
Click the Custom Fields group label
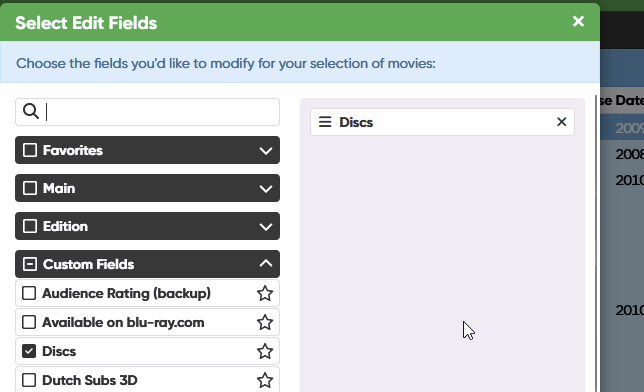pos(88,264)
